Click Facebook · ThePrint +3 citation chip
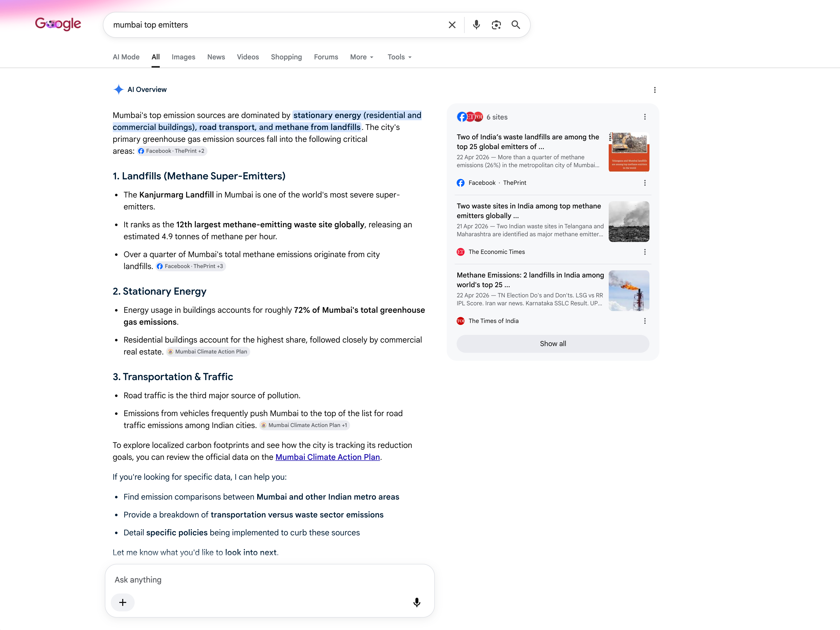The width and height of the screenshot is (840, 630). coord(191,266)
